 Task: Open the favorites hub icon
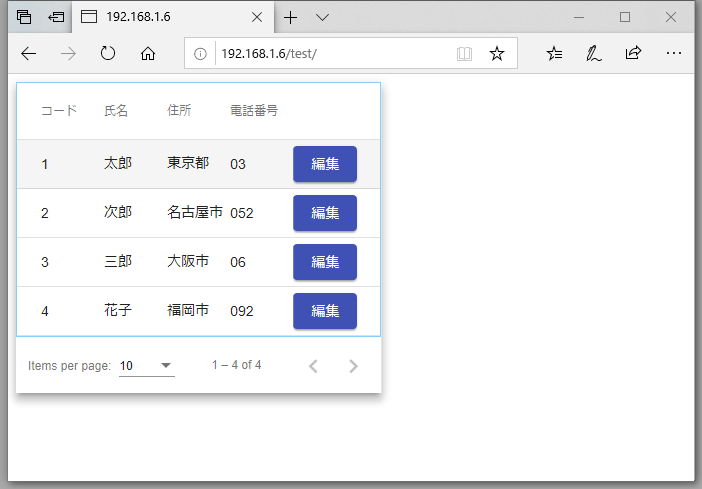[x=555, y=54]
